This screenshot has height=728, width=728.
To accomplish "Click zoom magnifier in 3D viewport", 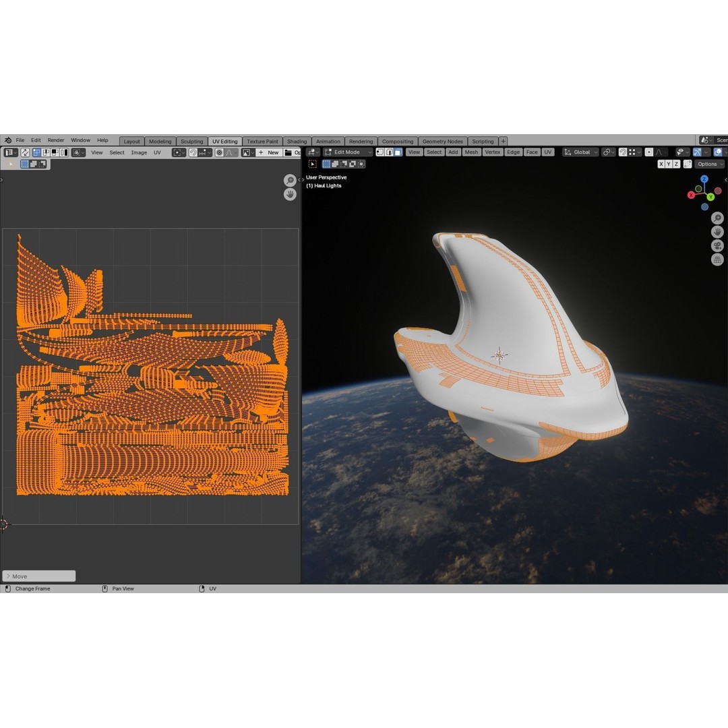I will click(x=717, y=218).
